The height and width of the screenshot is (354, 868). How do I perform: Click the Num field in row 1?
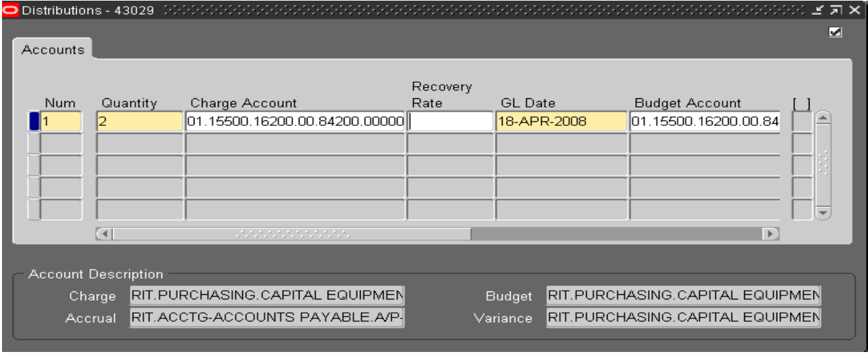tap(61, 122)
